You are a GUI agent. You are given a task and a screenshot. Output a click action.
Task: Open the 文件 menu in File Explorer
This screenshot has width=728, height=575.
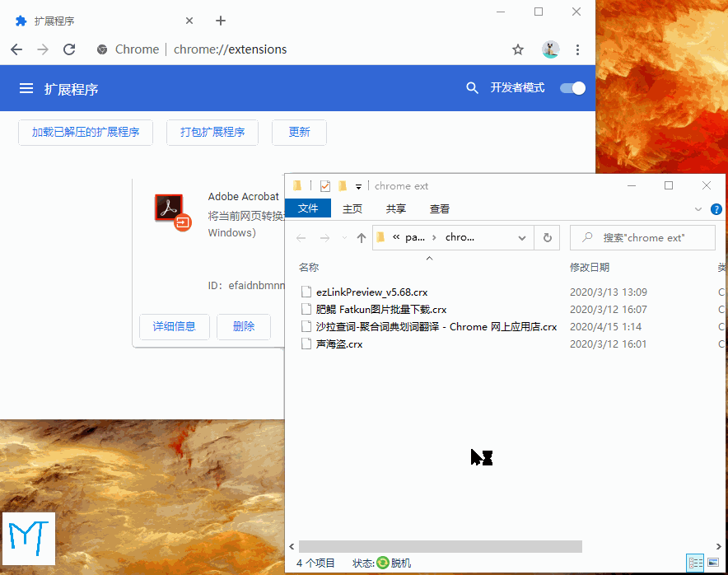[307, 208]
